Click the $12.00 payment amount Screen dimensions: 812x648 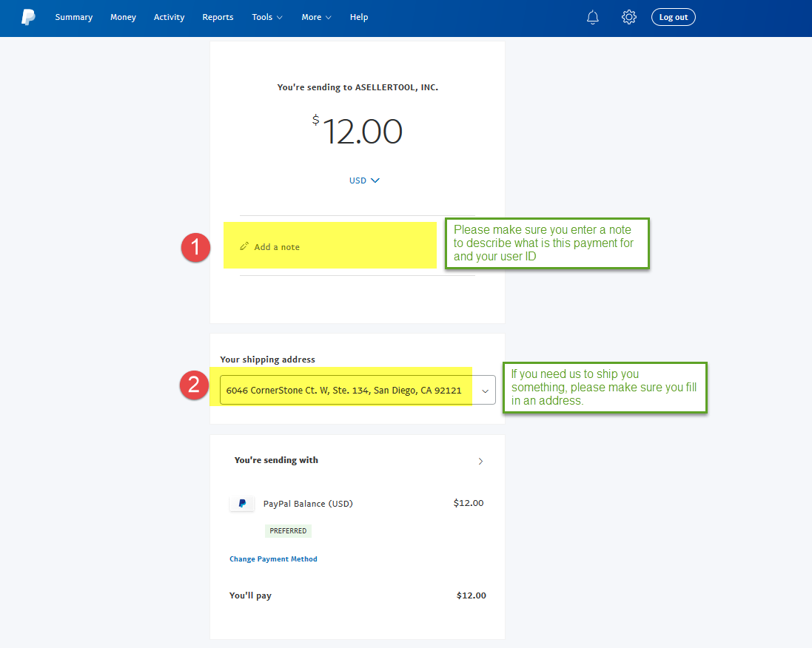point(358,130)
